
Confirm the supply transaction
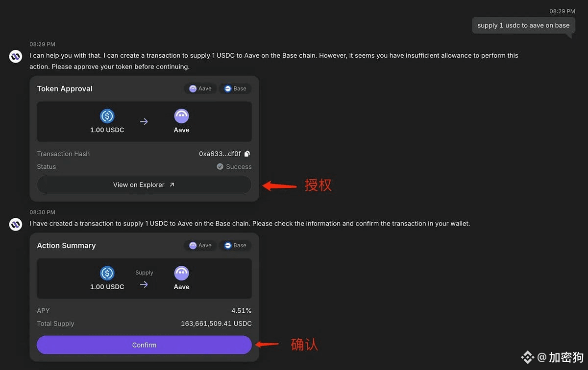pyautogui.click(x=144, y=345)
